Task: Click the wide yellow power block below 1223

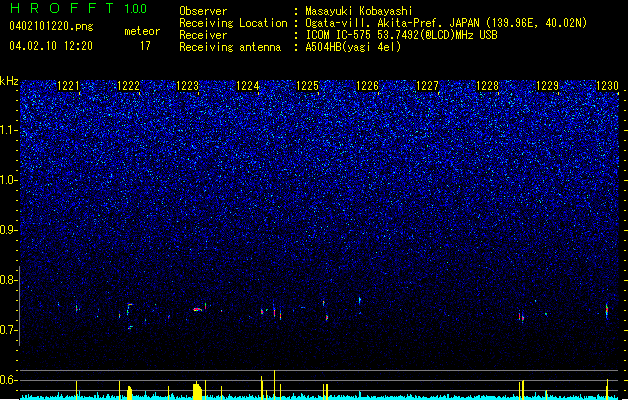Action: (197, 391)
